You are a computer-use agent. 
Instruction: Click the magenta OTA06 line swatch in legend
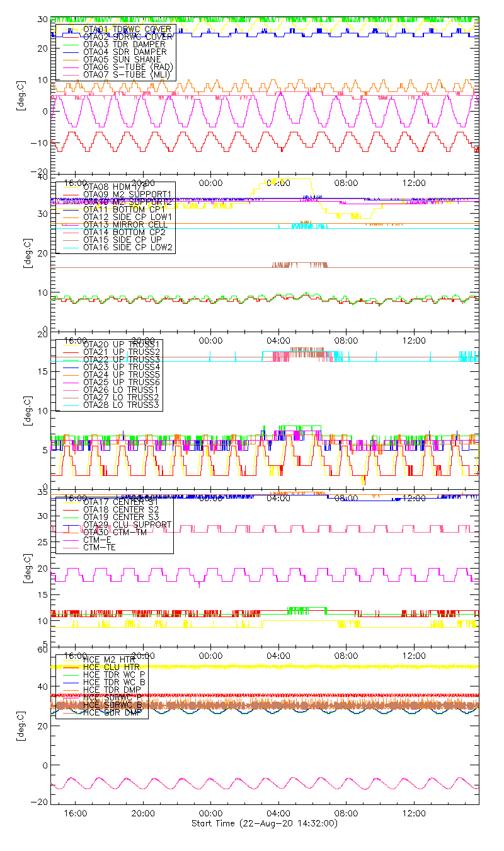click(67, 67)
